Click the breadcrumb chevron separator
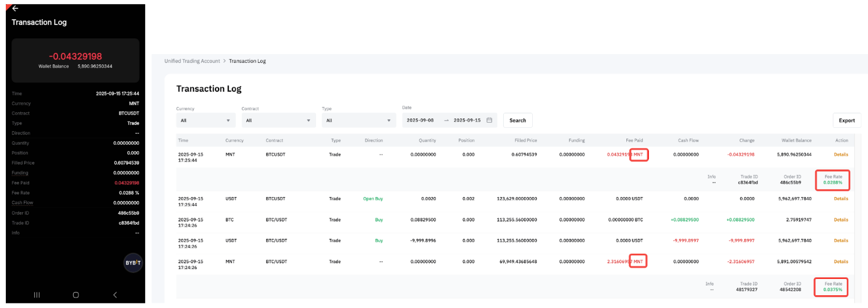The image size is (868, 308). coord(224,61)
